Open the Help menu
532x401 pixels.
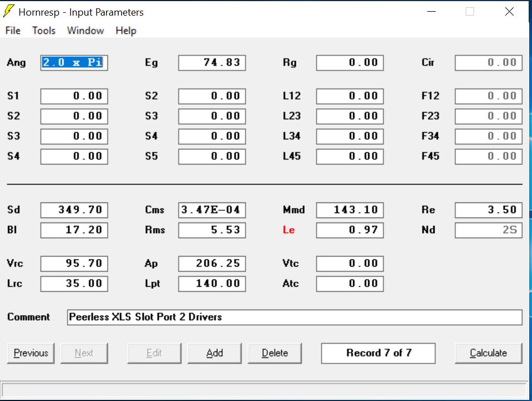point(126,31)
